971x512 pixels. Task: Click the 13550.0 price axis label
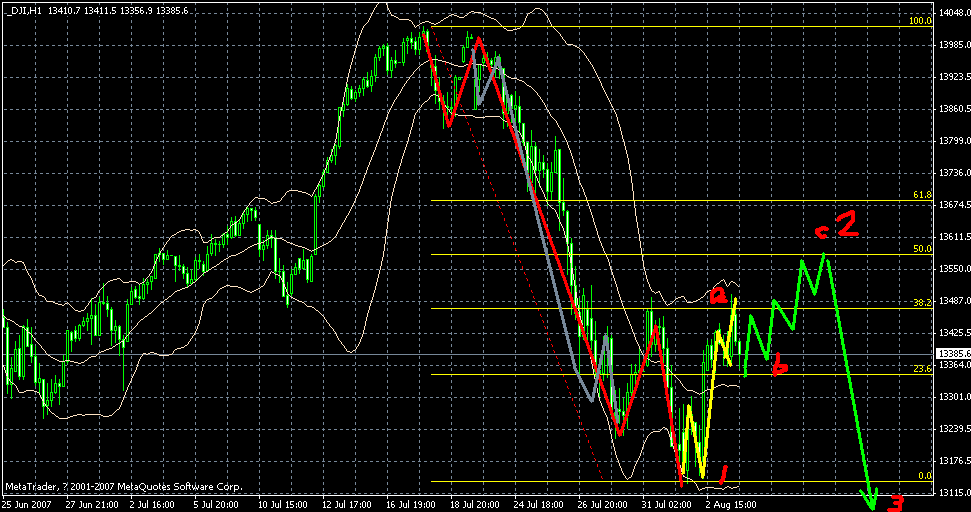pyautogui.click(x=954, y=269)
